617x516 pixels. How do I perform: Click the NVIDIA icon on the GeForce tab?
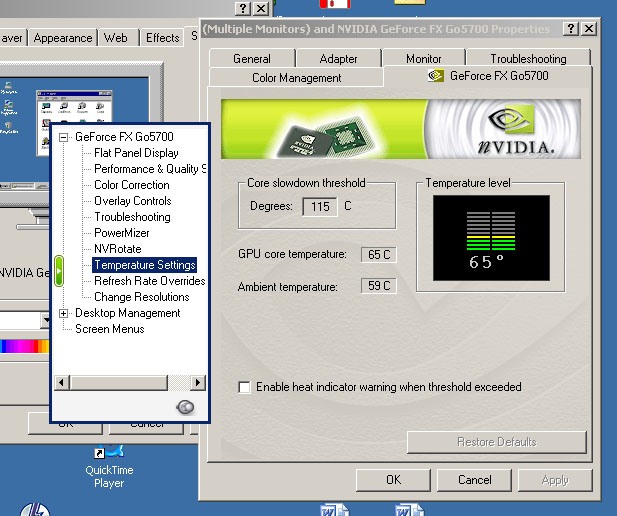point(436,75)
